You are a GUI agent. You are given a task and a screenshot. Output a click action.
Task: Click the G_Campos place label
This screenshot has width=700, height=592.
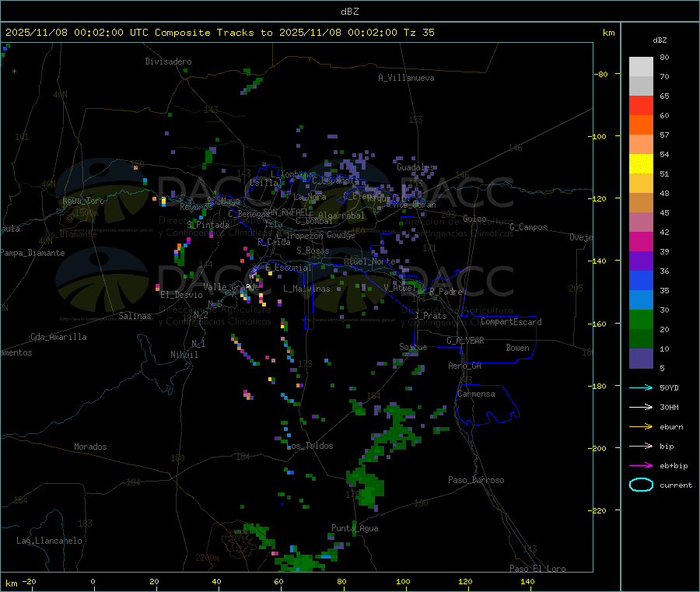point(529,227)
